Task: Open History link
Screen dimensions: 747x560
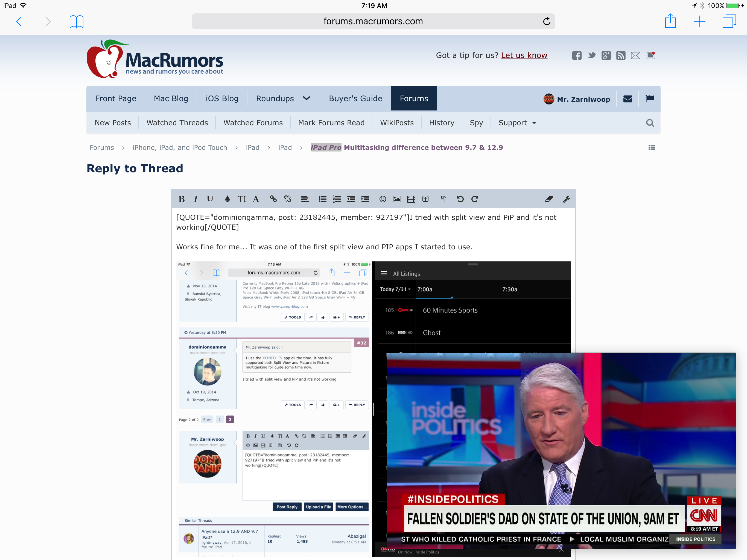Action: point(441,122)
